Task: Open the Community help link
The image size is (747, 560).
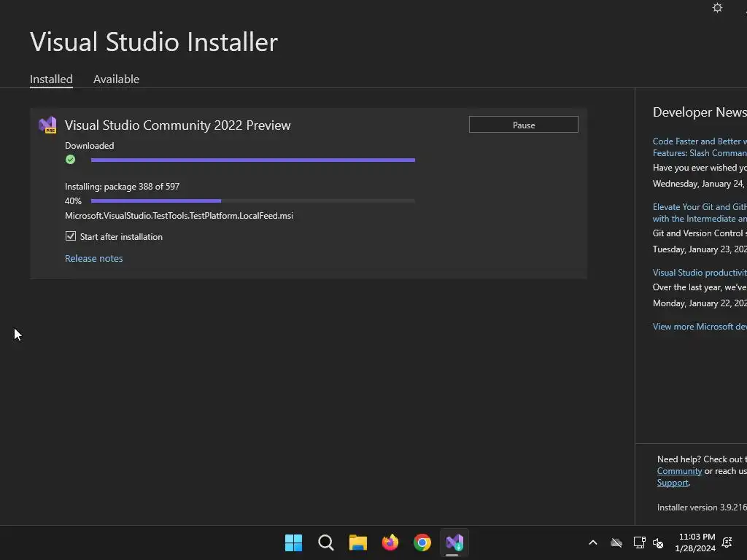Action: coord(679,471)
